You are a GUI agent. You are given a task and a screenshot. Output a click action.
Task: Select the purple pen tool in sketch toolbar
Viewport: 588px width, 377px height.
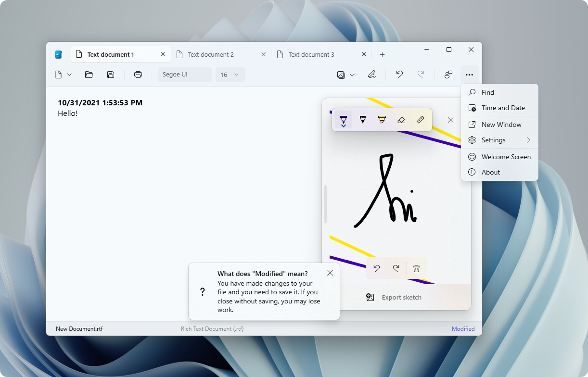pyautogui.click(x=344, y=120)
